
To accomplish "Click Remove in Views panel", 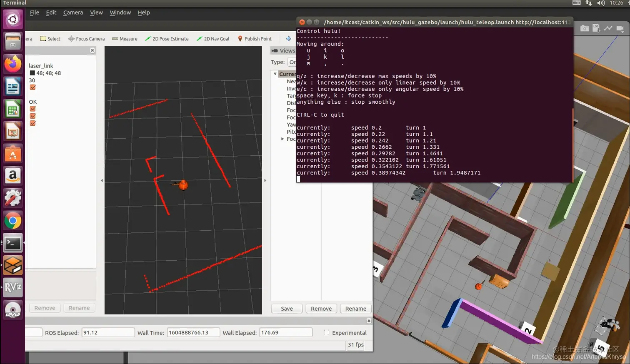I will click(321, 309).
